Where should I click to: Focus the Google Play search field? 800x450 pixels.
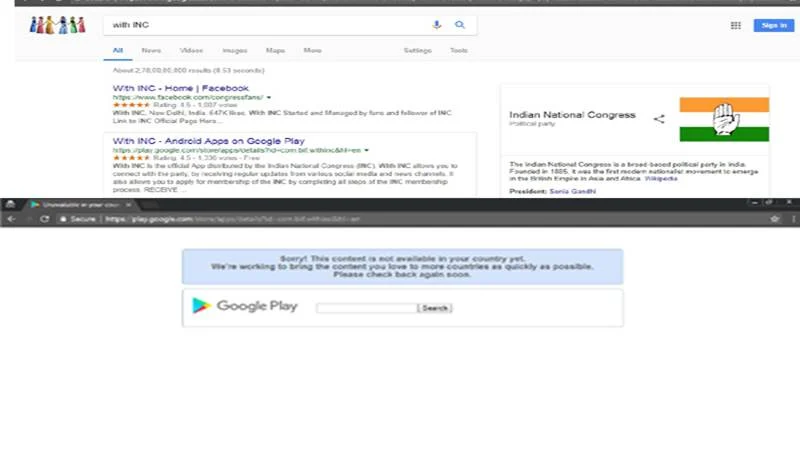(366, 308)
